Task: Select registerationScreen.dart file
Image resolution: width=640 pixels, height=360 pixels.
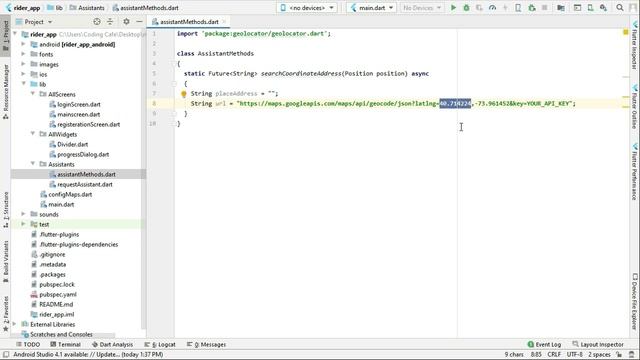Action: pos(89,124)
